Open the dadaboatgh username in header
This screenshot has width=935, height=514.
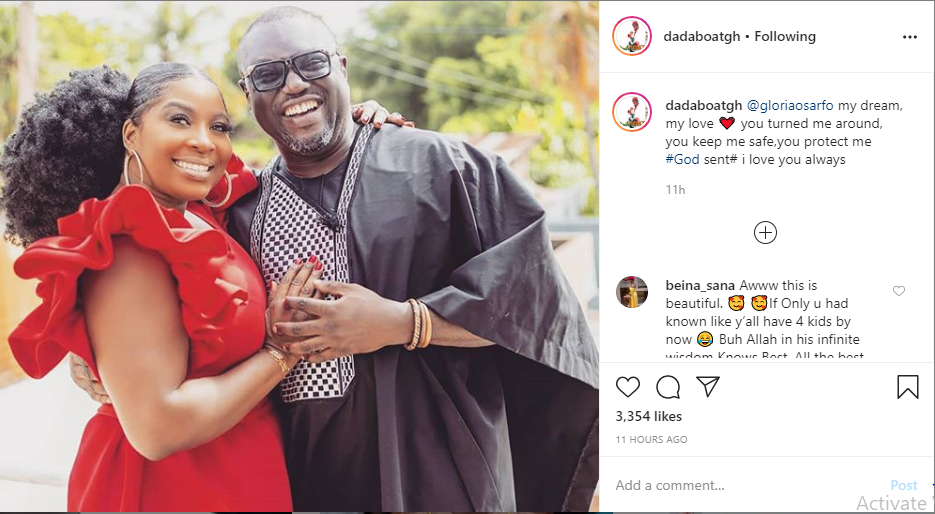click(702, 36)
